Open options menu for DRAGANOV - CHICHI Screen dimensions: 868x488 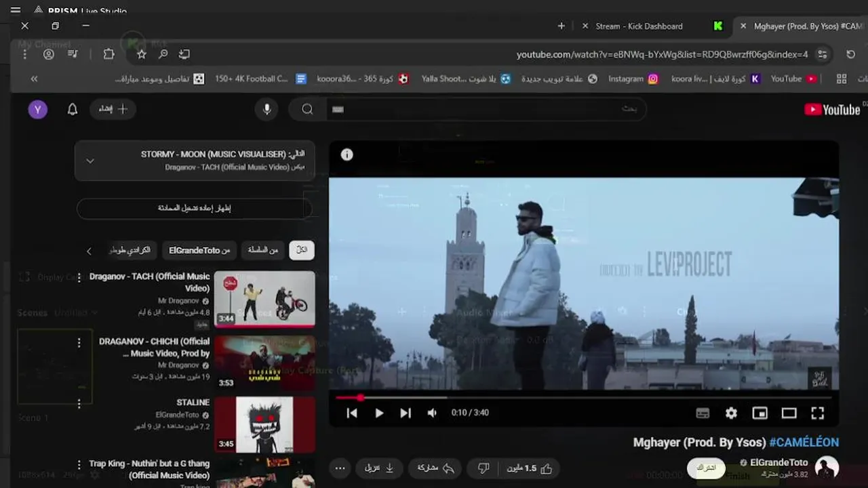click(79, 343)
